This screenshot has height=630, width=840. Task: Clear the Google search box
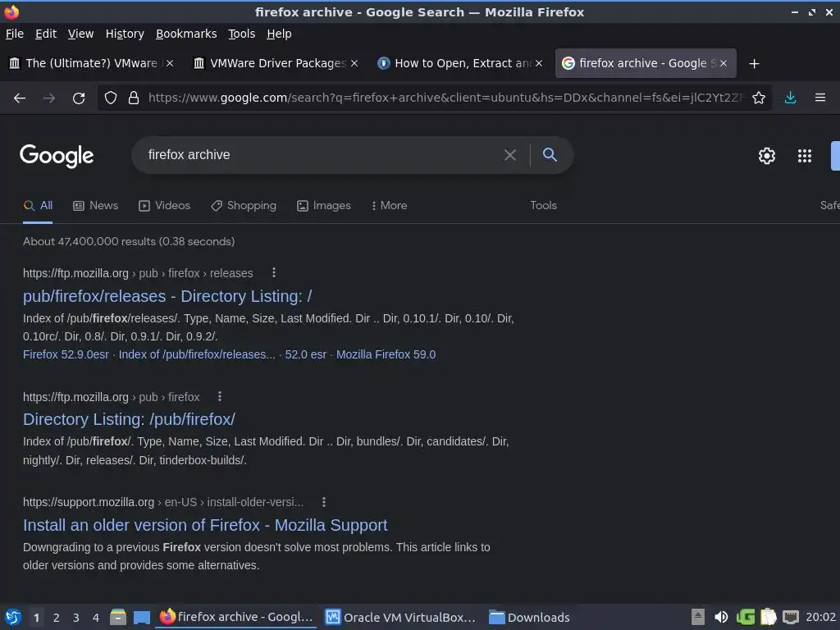click(510, 155)
